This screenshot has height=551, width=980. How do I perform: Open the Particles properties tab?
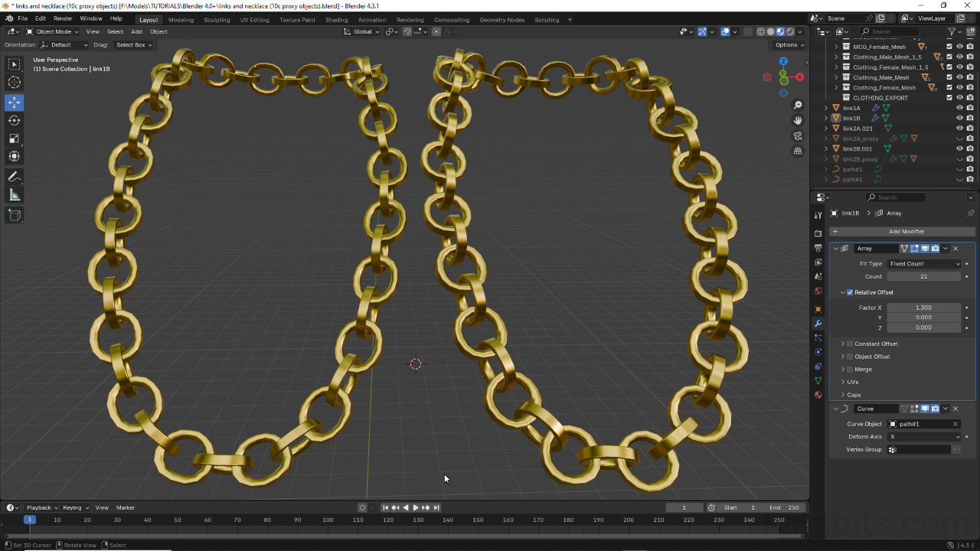click(x=818, y=337)
